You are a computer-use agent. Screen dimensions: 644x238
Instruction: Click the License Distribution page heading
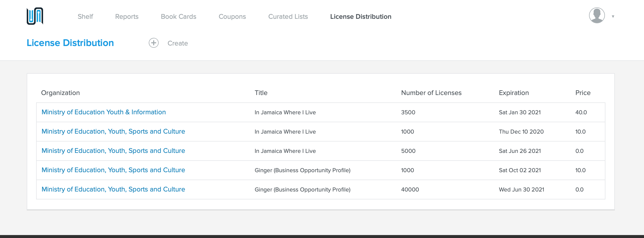tap(70, 43)
